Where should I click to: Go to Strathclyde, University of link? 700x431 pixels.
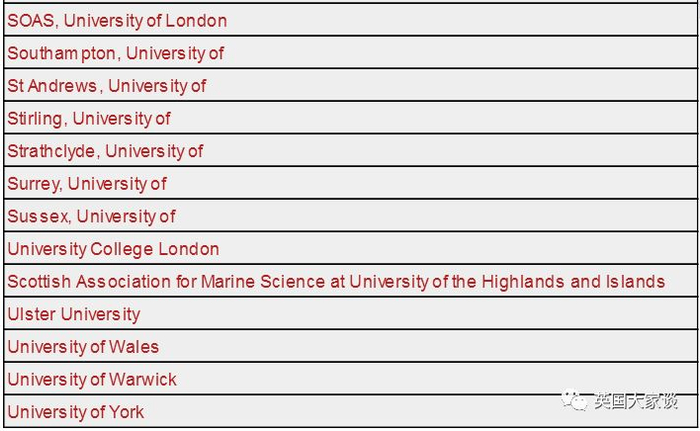tap(105, 151)
